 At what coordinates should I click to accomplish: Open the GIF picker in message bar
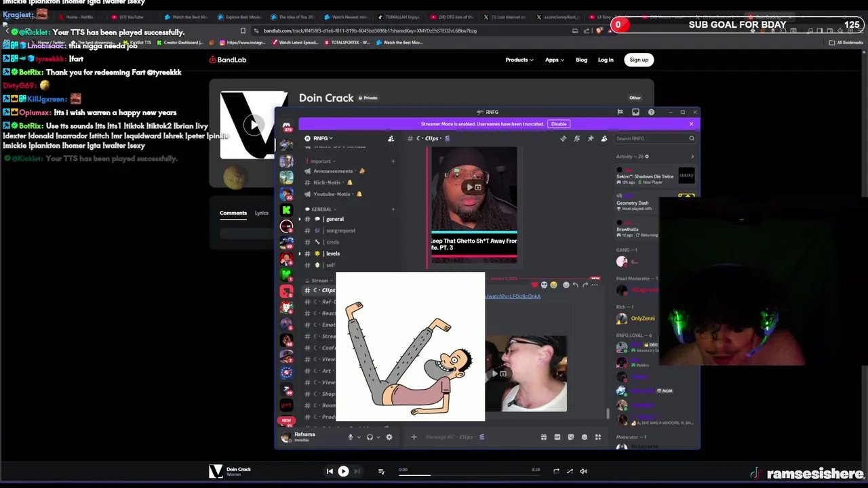pos(557,437)
